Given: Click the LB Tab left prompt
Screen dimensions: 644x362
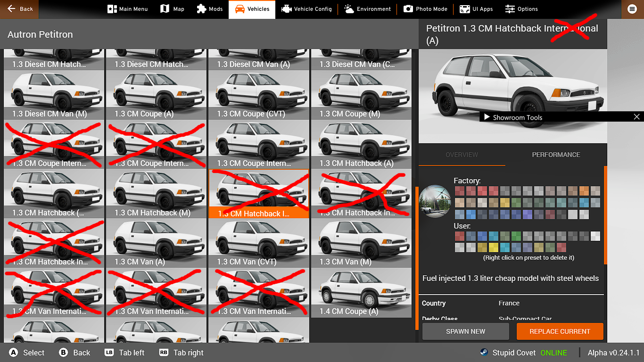Looking at the screenshot, I should coord(124,353).
